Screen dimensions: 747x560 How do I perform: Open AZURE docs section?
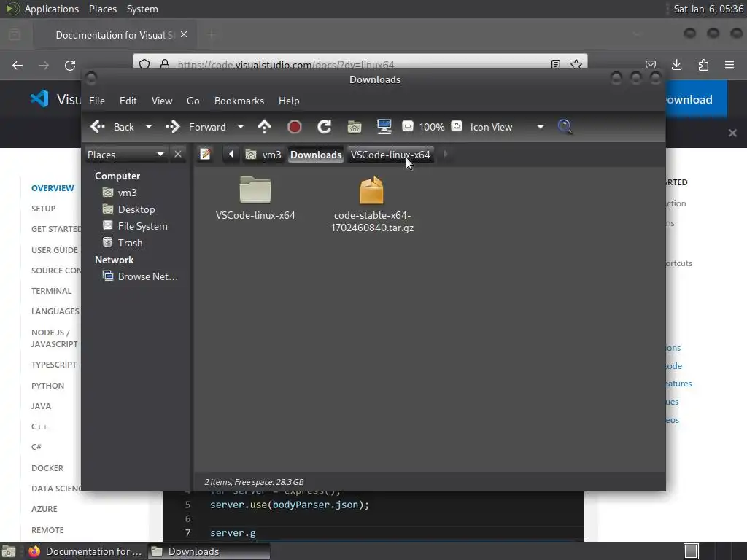pyautogui.click(x=44, y=509)
